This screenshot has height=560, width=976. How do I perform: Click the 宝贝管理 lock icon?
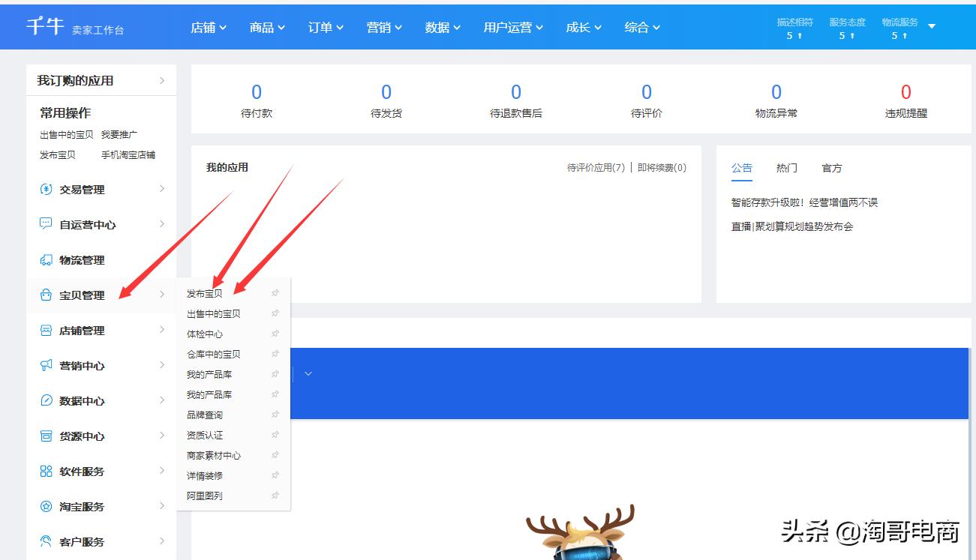tap(46, 295)
